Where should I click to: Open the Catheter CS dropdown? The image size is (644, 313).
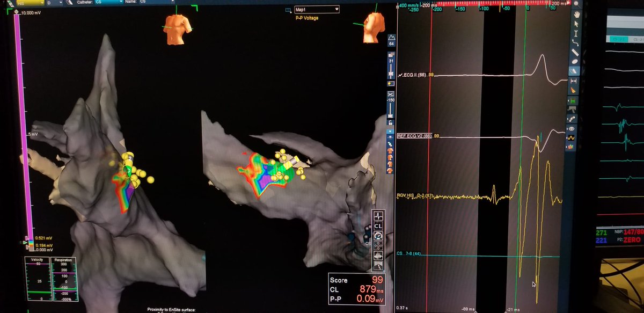[109, 3]
